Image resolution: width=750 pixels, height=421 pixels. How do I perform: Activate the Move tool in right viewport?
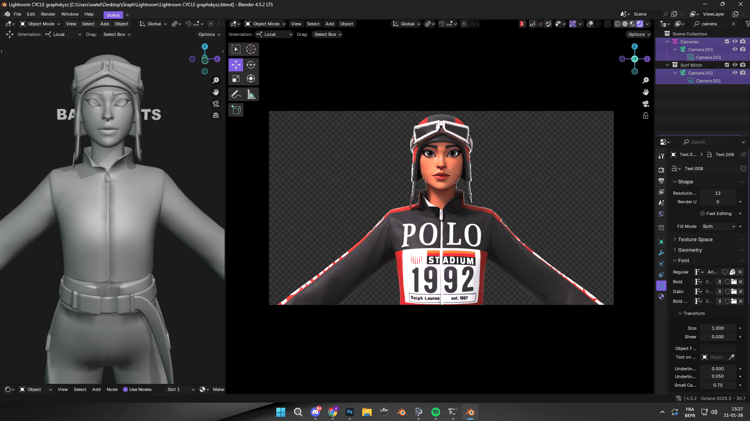[x=236, y=65]
